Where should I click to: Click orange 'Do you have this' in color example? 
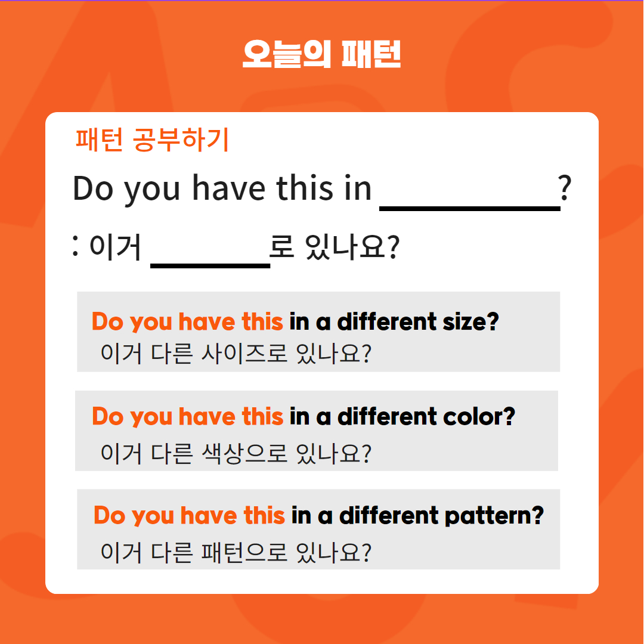187,417
